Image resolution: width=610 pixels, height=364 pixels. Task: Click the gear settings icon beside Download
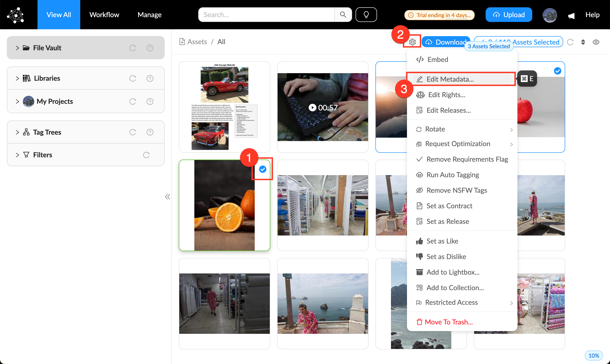coord(412,42)
